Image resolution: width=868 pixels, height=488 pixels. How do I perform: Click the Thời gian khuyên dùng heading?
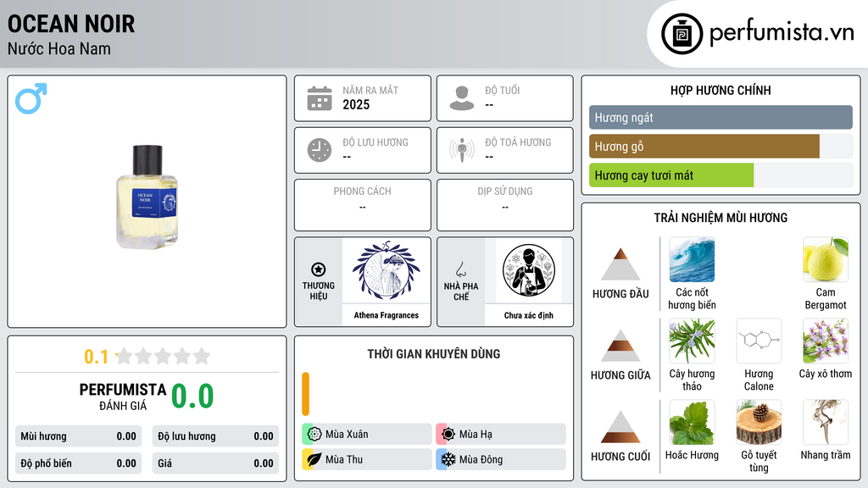click(x=434, y=354)
